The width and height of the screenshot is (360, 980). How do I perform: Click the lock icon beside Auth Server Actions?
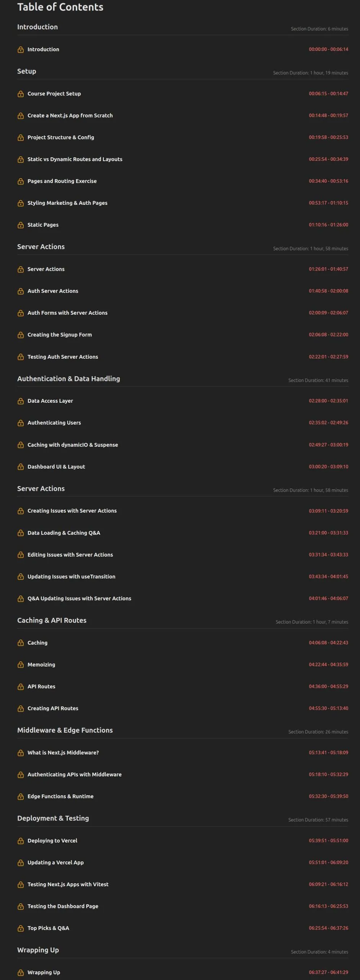point(21,291)
